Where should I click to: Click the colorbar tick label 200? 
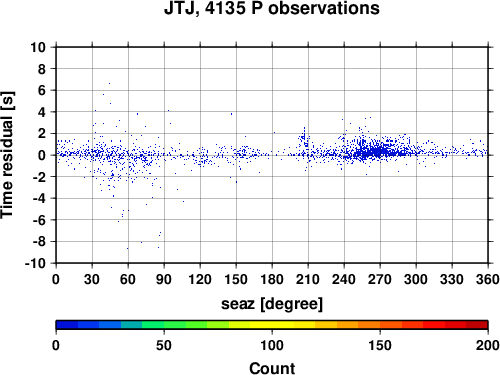click(488, 345)
